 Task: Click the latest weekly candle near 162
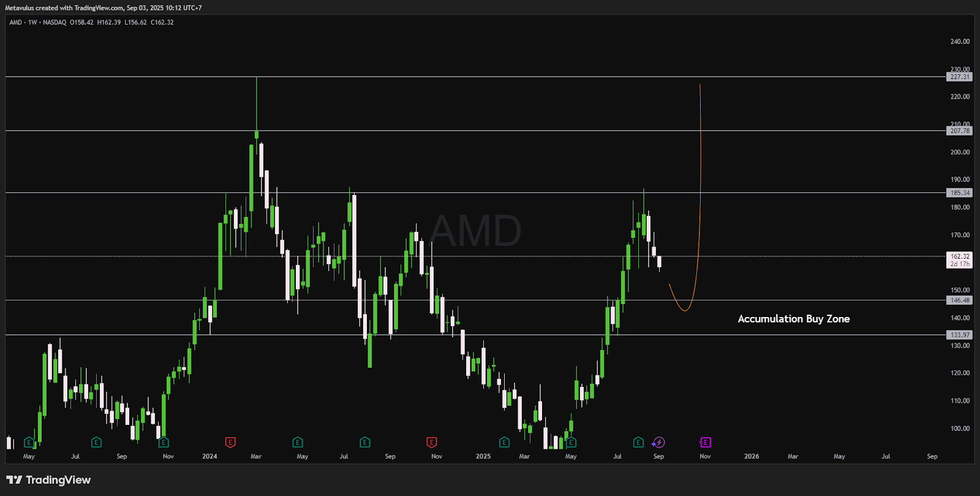click(x=660, y=262)
